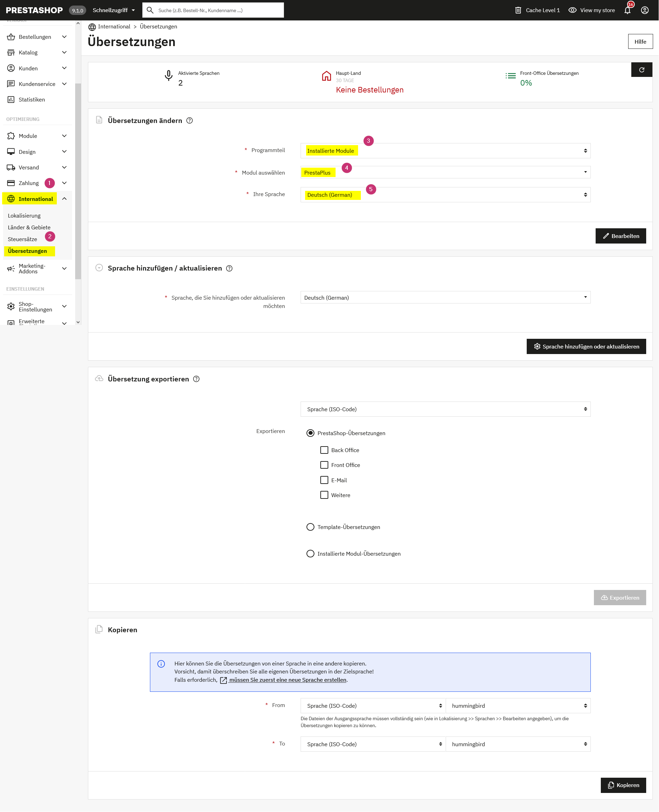Open Länder & Gebiete submenu item

29,228
